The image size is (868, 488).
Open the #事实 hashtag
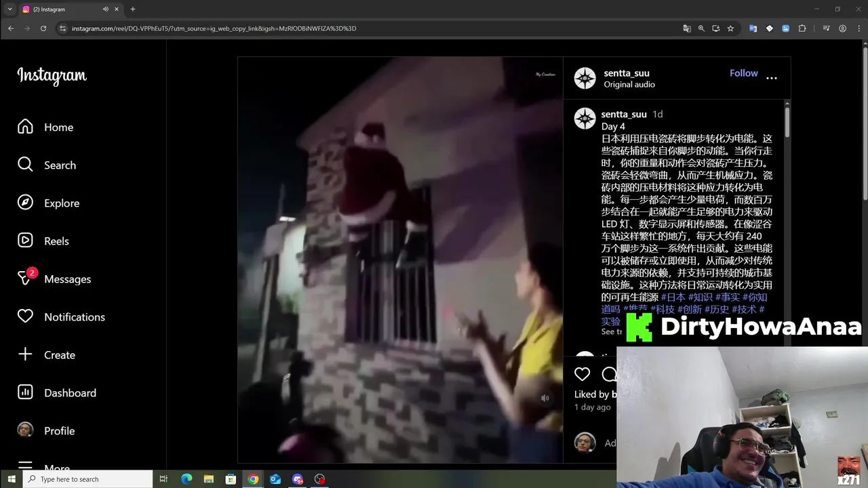(728, 297)
